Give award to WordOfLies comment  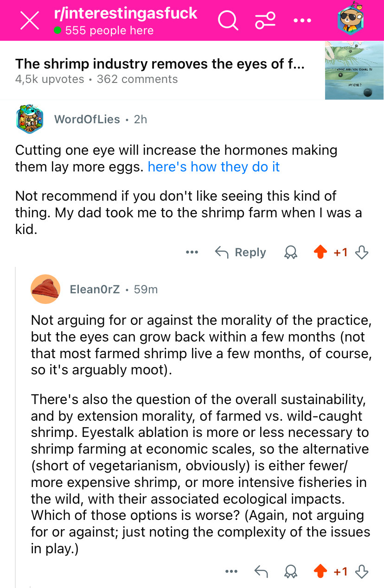(291, 253)
